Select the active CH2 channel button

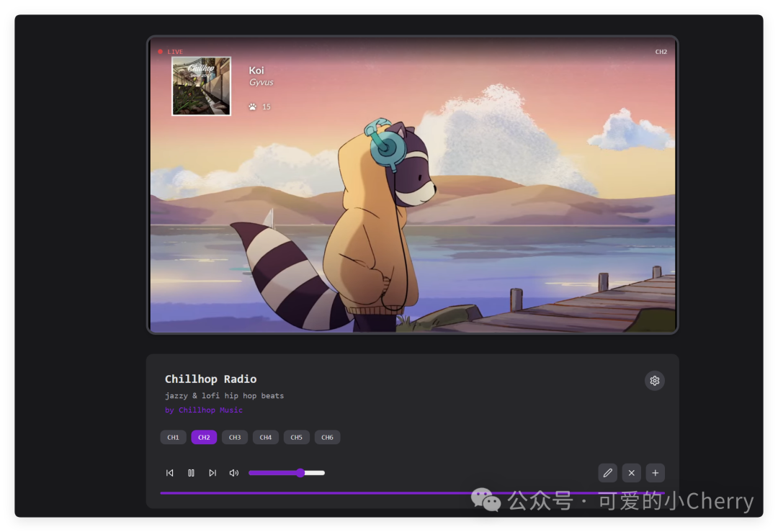click(204, 437)
